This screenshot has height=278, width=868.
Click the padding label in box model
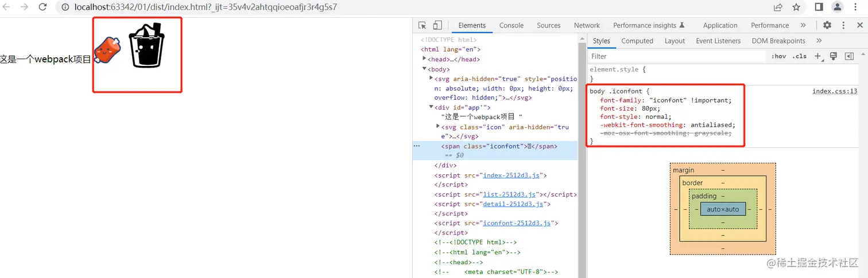coord(704,196)
